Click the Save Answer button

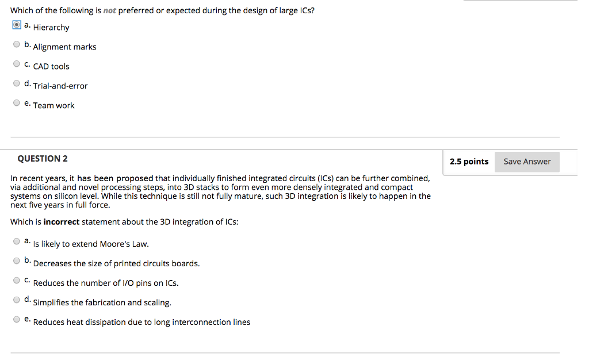(x=526, y=162)
